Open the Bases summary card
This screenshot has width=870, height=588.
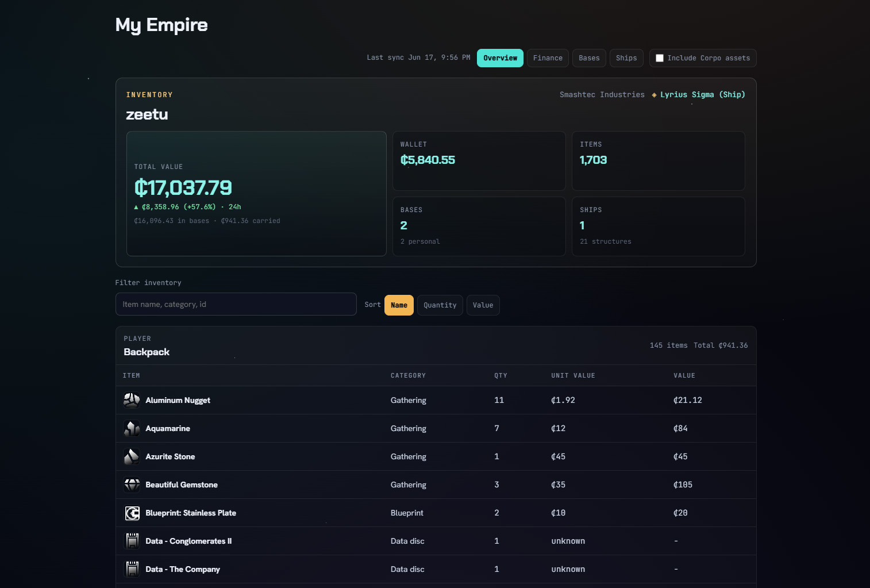coord(479,226)
